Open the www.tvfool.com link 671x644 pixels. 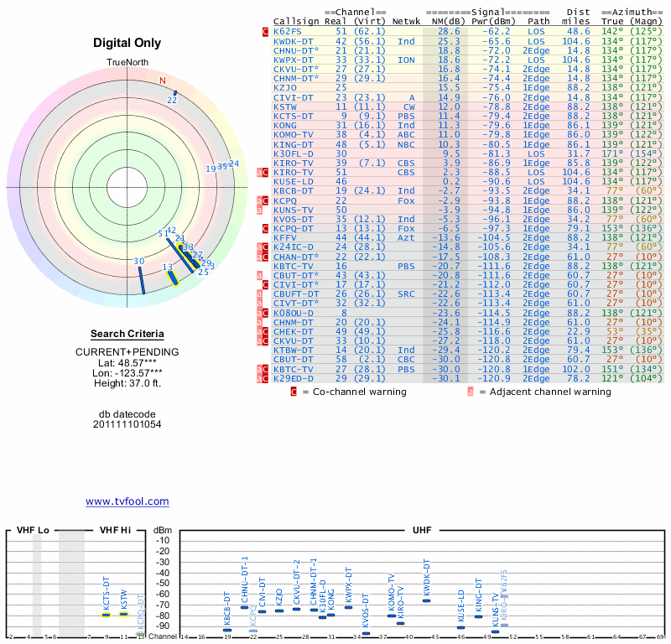[127, 501]
